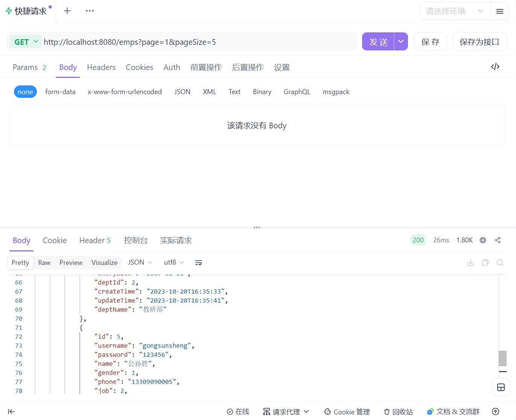The height and width of the screenshot is (420, 516).
Task: Open Cookie 管理 in the status bar
Action: (347, 412)
